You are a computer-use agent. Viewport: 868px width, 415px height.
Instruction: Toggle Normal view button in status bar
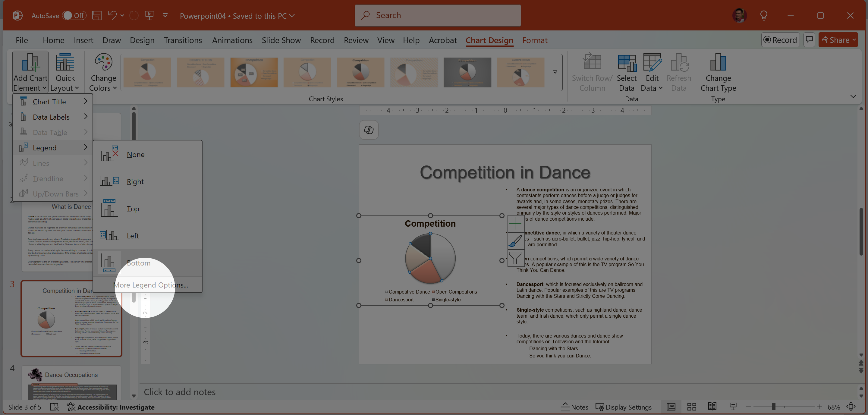click(x=671, y=407)
